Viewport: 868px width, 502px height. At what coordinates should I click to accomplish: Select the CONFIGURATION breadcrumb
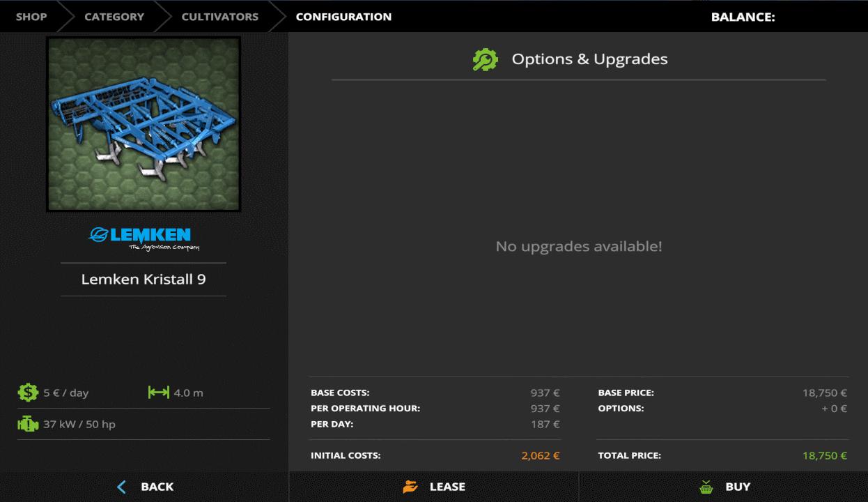click(343, 17)
